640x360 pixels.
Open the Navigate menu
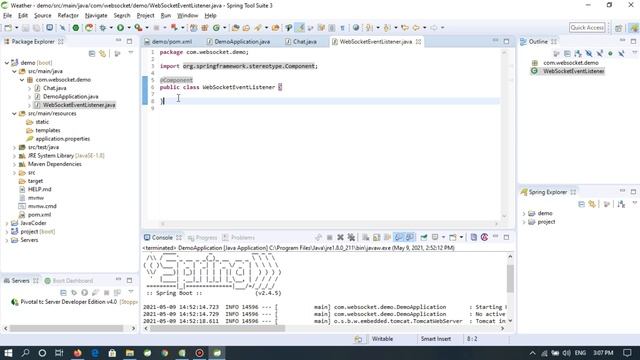(96, 16)
